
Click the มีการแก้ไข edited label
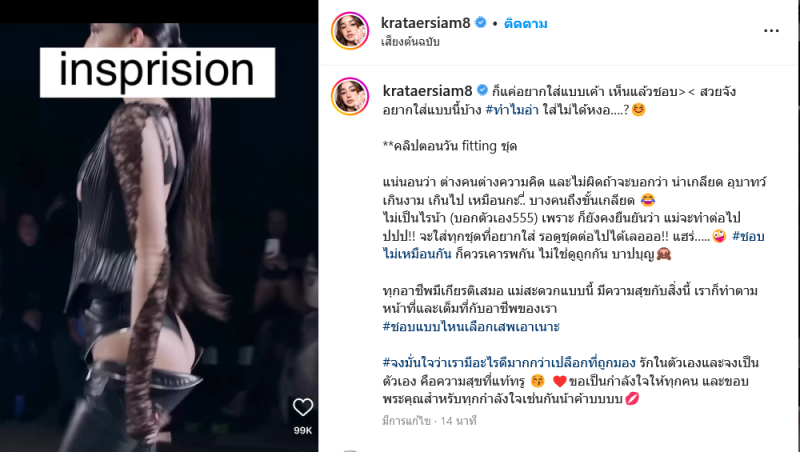(x=407, y=421)
